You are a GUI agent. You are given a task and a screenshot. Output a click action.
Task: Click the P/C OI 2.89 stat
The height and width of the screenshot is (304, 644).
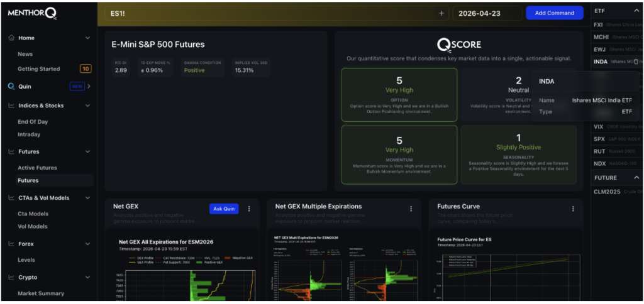pyautogui.click(x=123, y=67)
